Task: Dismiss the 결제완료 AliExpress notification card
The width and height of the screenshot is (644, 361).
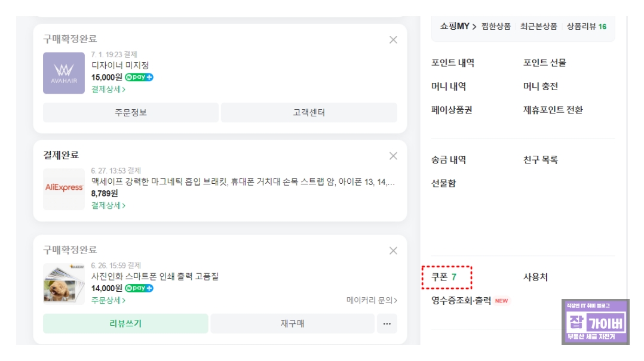Action: coord(392,156)
